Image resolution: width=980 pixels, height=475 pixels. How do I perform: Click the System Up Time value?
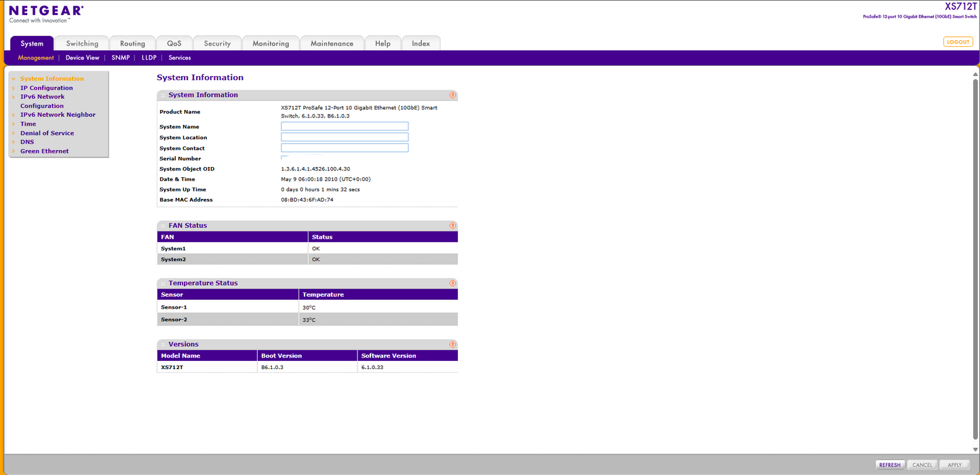[320, 189]
